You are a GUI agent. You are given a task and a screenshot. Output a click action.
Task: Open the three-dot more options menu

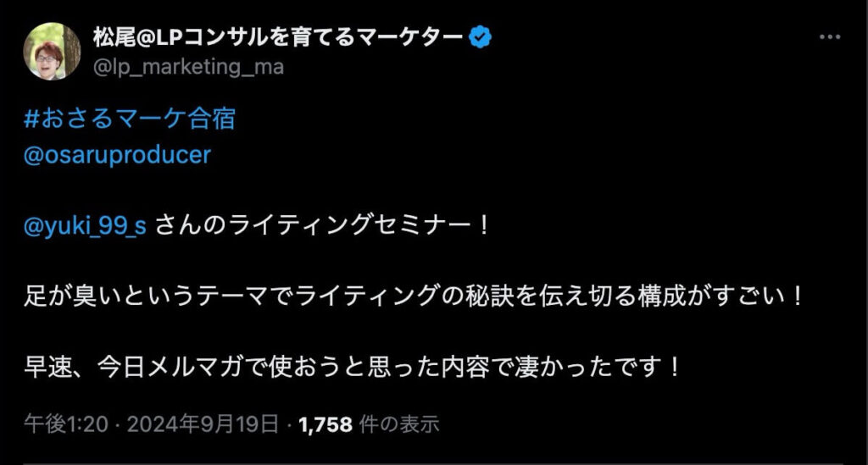click(829, 39)
